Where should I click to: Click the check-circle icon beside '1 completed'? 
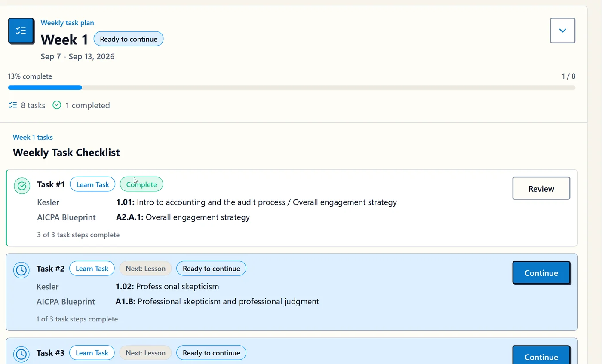tap(57, 105)
